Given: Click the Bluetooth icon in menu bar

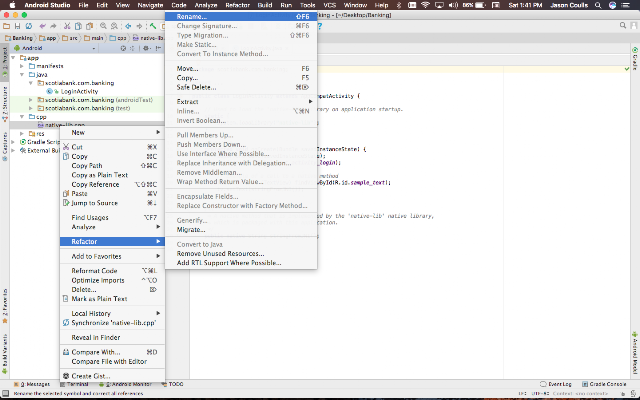Looking at the screenshot, I should click(399, 5).
